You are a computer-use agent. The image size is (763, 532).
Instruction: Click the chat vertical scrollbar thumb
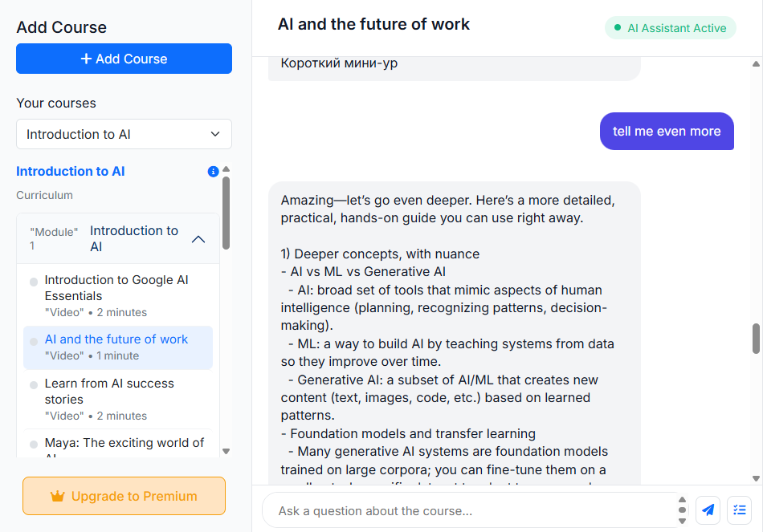tap(756, 338)
